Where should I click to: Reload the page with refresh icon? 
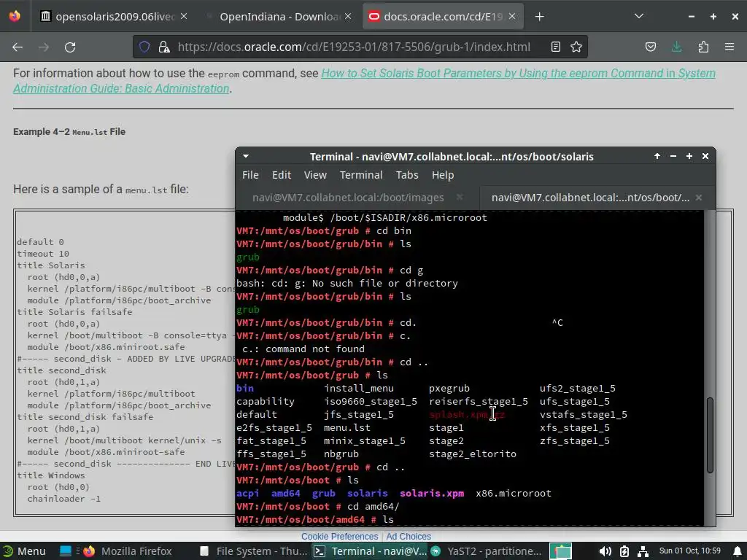point(70,47)
